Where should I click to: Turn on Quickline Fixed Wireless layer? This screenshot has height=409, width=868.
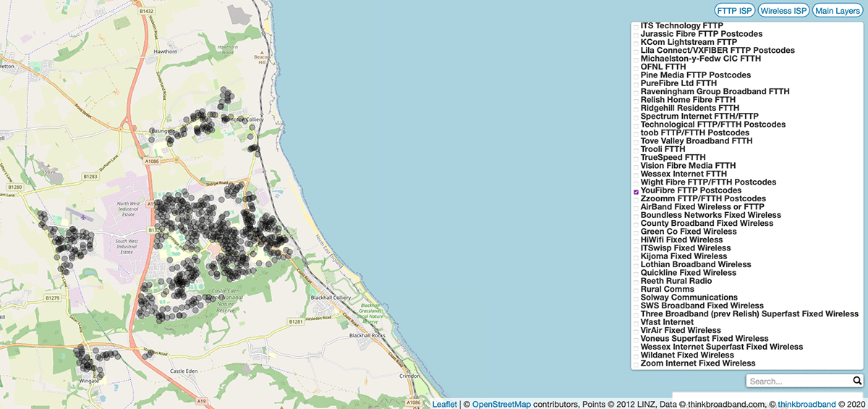click(x=636, y=273)
